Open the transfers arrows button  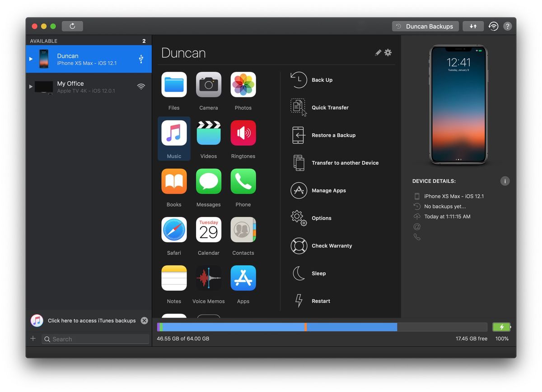tap(473, 26)
